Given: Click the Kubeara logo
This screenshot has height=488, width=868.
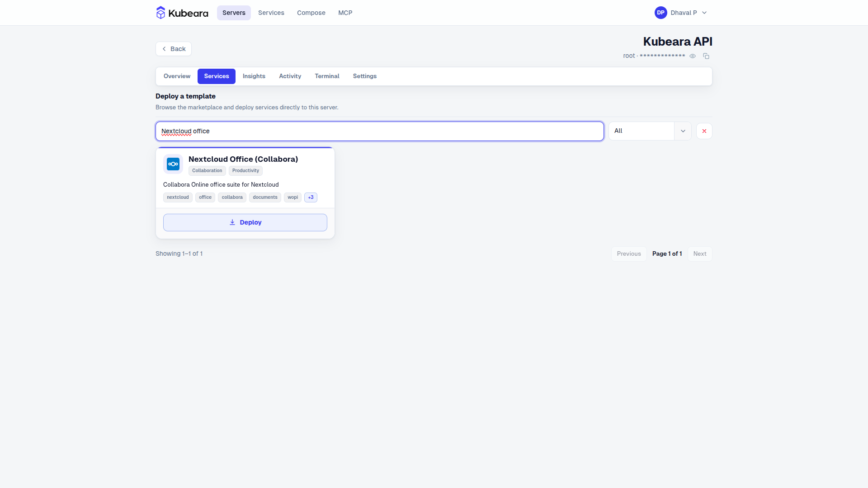Looking at the screenshot, I should 182,13.
